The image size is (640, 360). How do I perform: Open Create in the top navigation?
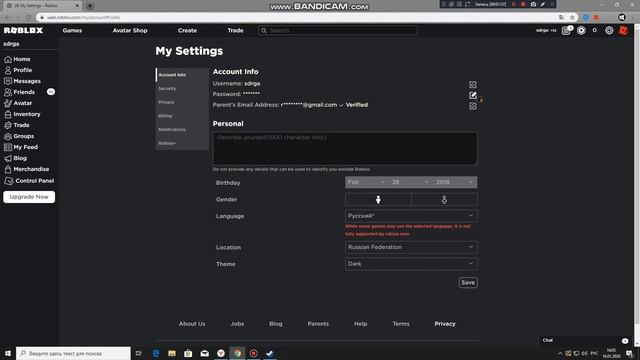click(187, 30)
